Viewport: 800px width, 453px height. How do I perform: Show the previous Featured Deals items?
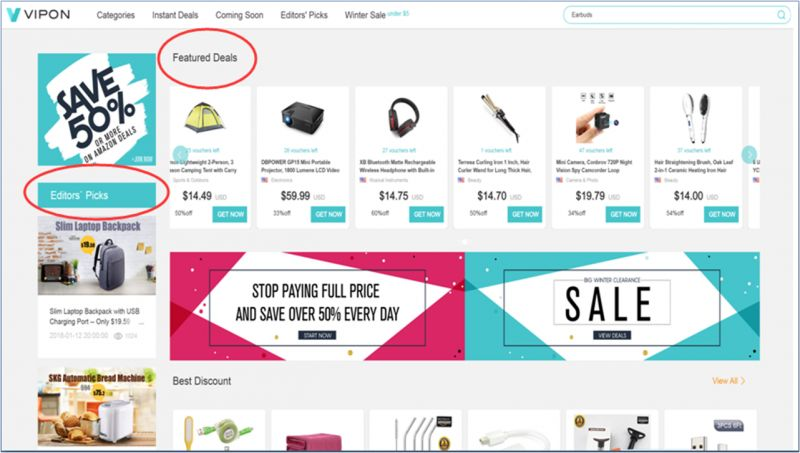pos(180,154)
